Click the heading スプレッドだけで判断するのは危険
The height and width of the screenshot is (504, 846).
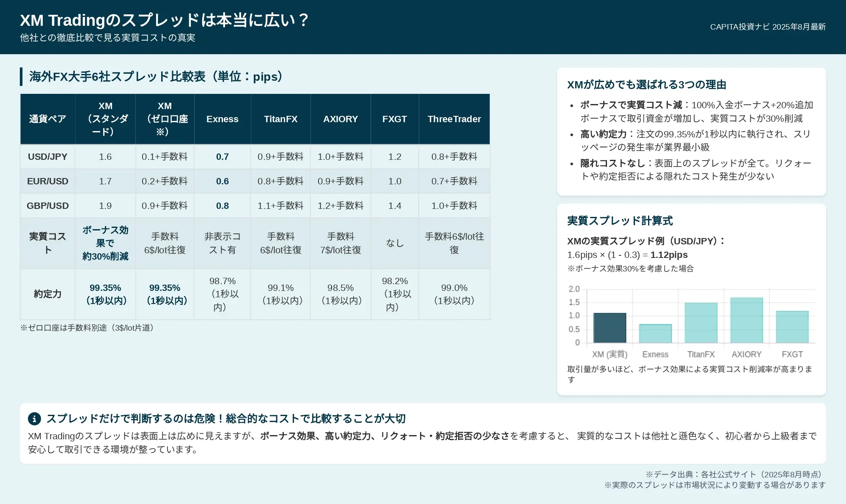(226, 419)
